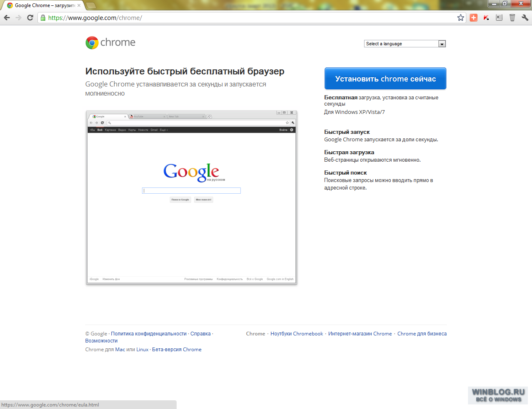Open the orange plus extension icon

[x=473, y=17]
